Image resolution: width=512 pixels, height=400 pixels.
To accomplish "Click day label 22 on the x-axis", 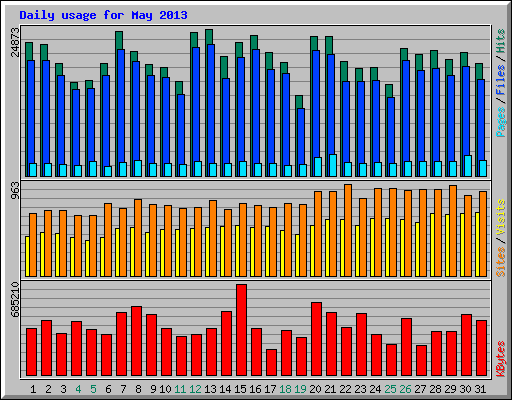I will [345, 389].
